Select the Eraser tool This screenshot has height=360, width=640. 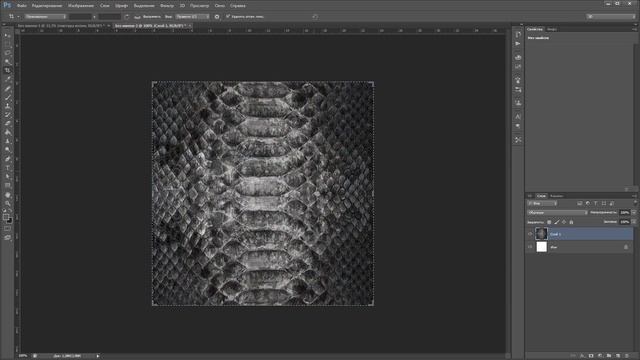(7, 123)
